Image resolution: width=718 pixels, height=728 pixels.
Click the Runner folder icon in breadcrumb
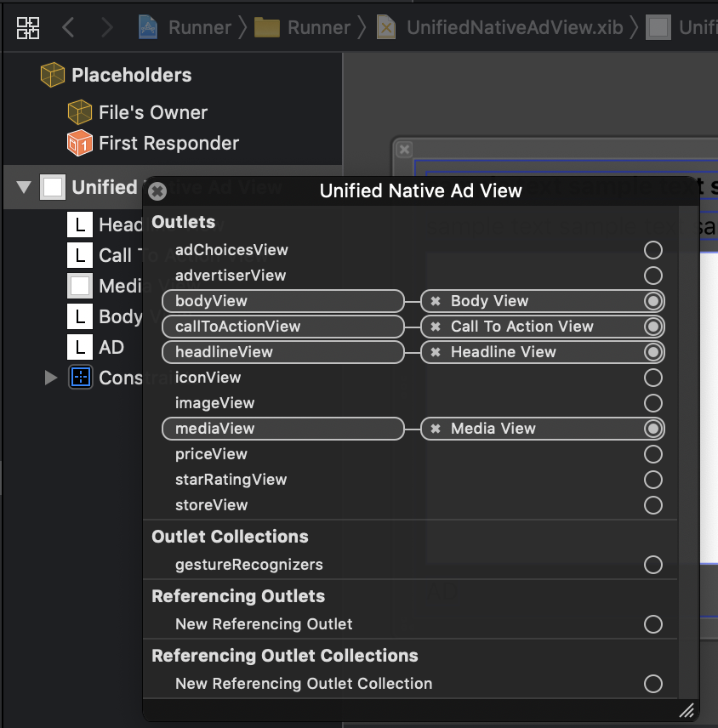pyautogui.click(x=266, y=27)
